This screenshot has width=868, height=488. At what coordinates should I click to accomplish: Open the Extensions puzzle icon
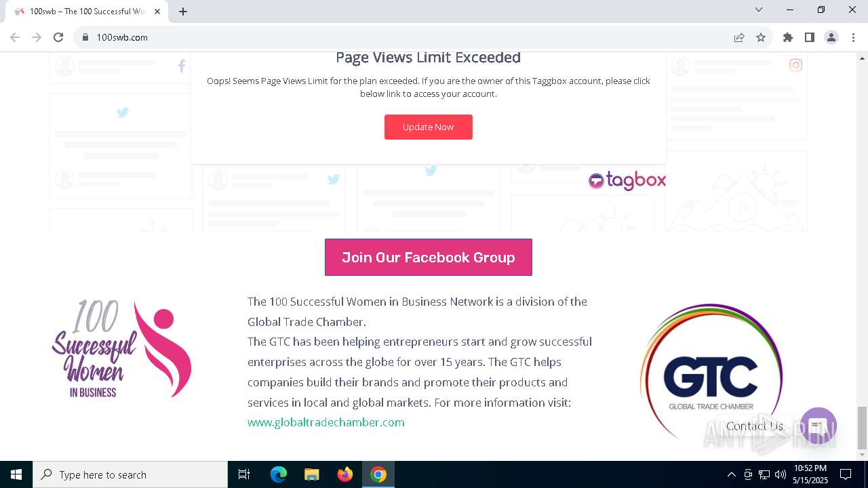pyautogui.click(x=788, y=37)
